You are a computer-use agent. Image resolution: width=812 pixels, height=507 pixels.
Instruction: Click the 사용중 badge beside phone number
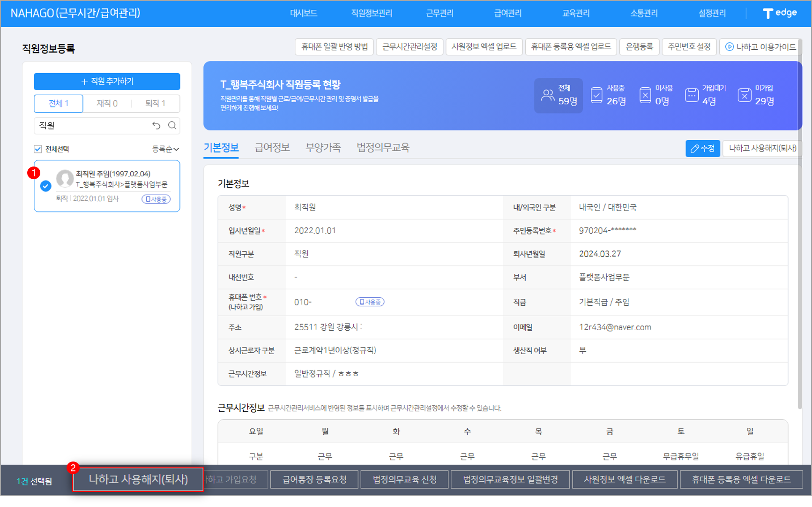[370, 302]
